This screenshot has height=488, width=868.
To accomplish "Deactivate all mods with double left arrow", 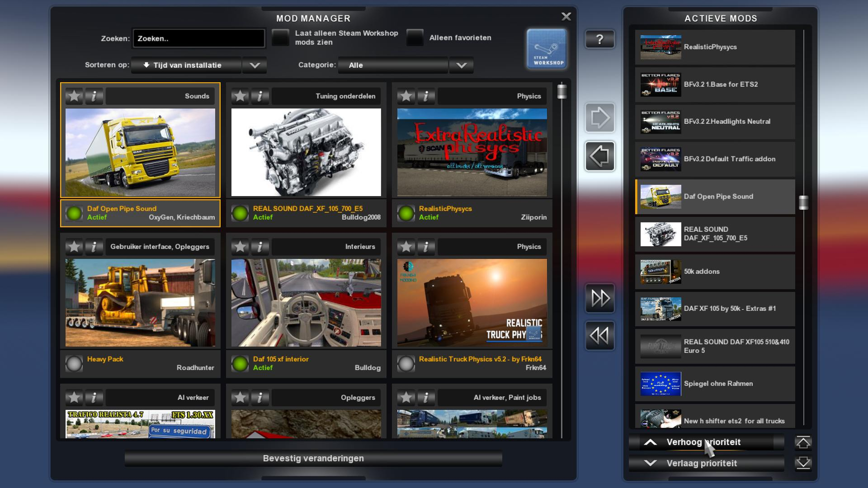I will point(599,336).
